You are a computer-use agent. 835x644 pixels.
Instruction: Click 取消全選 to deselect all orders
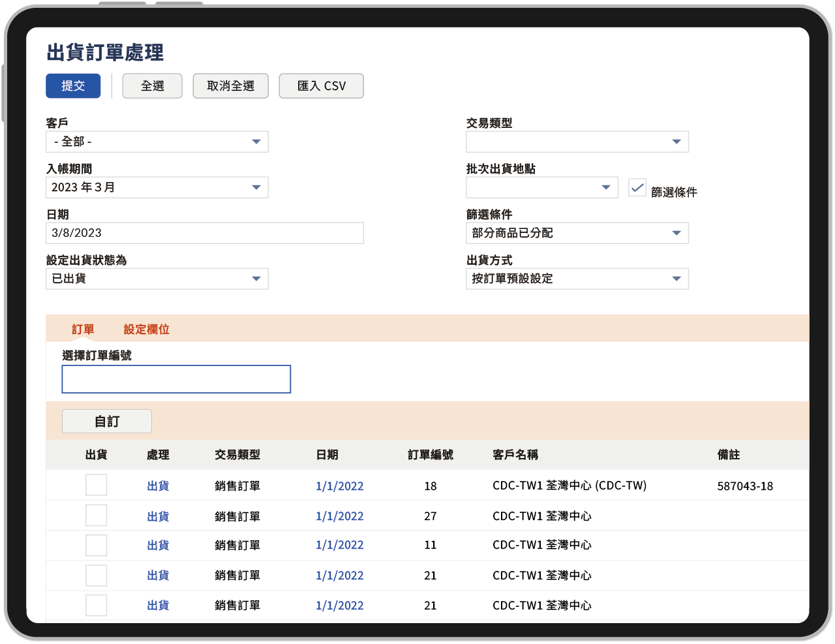coord(230,85)
